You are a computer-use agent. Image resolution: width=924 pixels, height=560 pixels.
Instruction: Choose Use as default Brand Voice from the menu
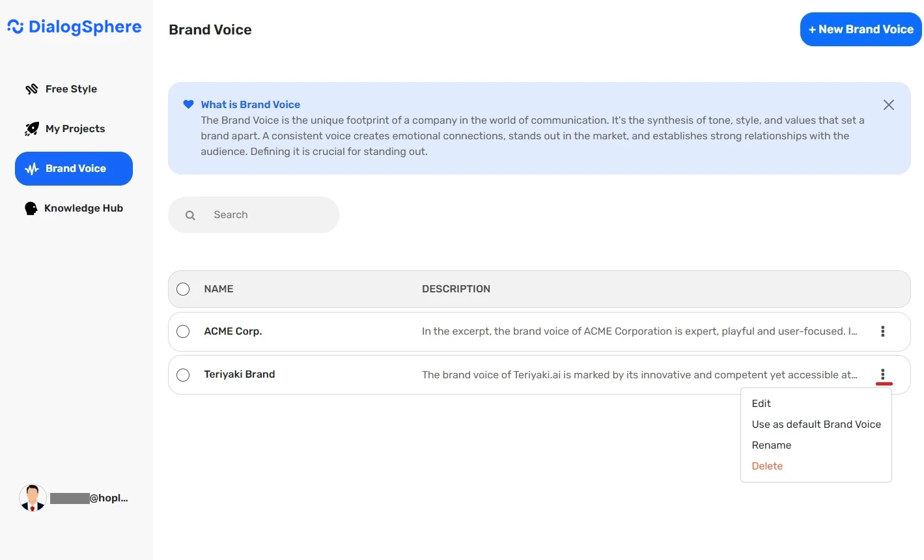click(x=817, y=424)
